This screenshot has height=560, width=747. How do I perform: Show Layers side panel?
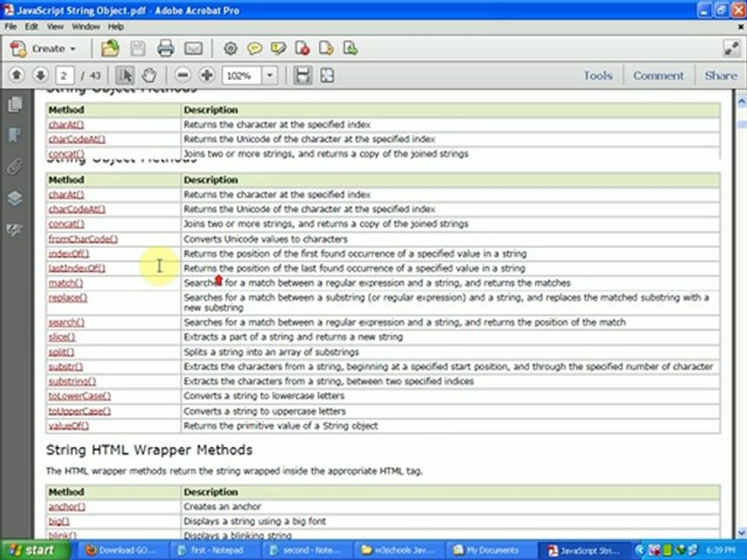(x=15, y=198)
